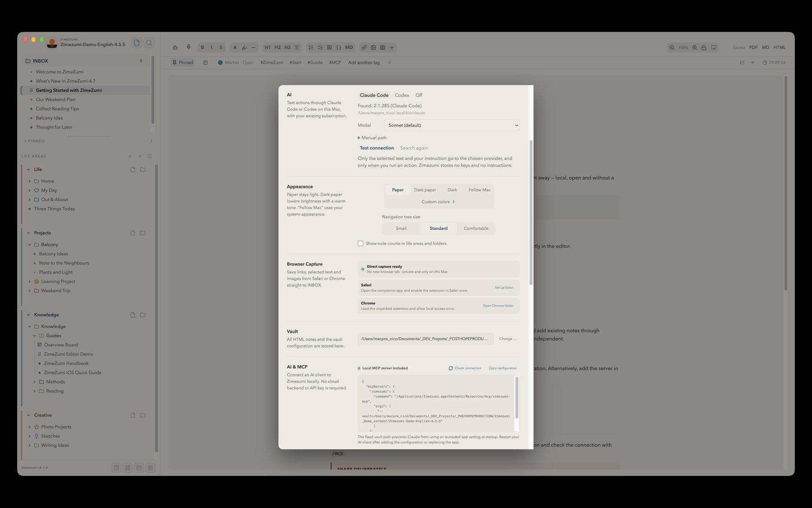Image resolution: width=812 pixels, height=508 pixels.
Task: Copy the MCP configuration
Action: tap(503, 368)
